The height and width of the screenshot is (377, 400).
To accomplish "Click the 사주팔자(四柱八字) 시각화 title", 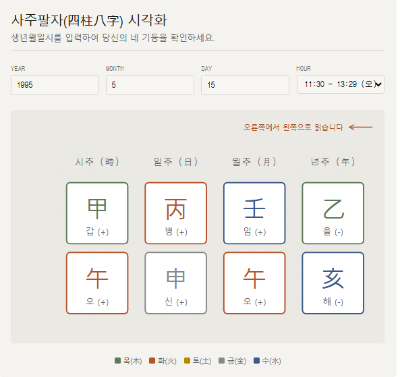I will 89,20.
